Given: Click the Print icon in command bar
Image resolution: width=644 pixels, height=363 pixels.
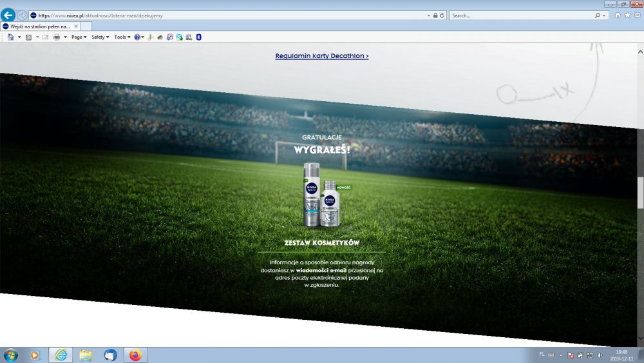Looking at the screenshot, I should coord(56,37).
